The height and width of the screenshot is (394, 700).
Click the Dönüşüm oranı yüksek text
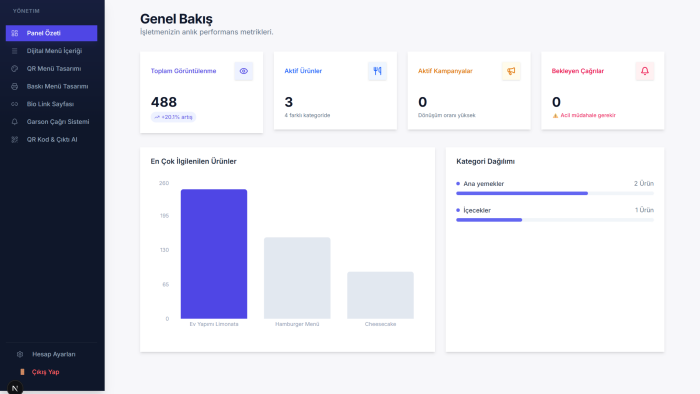click(446, 115)
